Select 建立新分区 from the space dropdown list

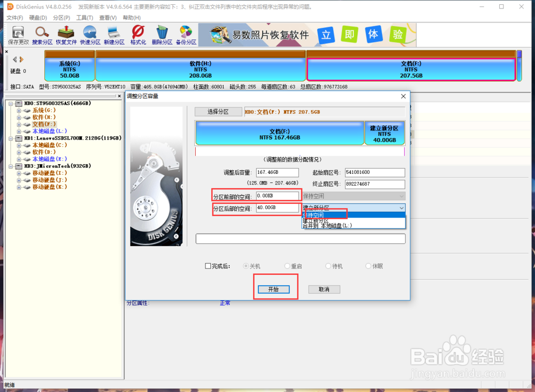point(321,219)
